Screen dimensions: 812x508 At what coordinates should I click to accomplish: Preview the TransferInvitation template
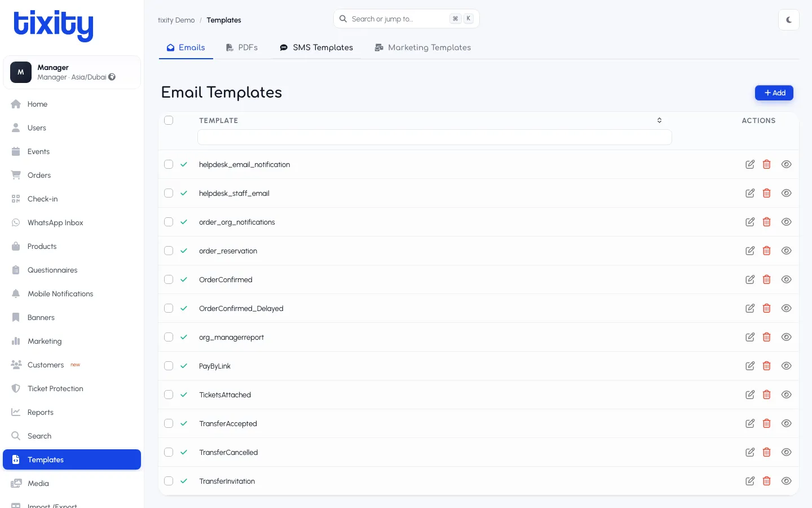(787, 481)
